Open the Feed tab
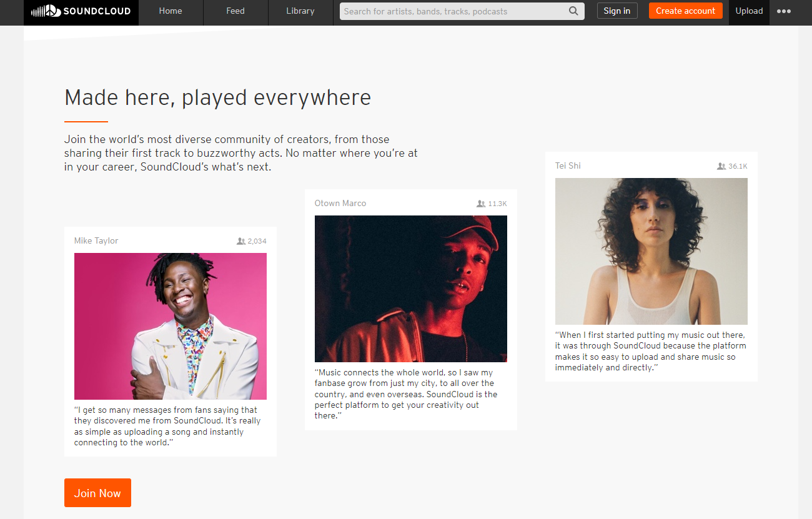The height and width of the screenshot is (519, 812). [235, 11]
